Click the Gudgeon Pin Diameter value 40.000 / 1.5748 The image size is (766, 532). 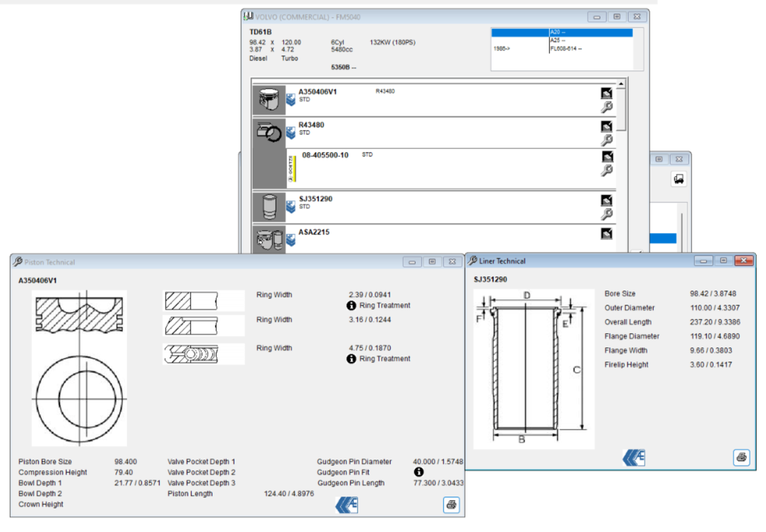click(x=438, y=462)
